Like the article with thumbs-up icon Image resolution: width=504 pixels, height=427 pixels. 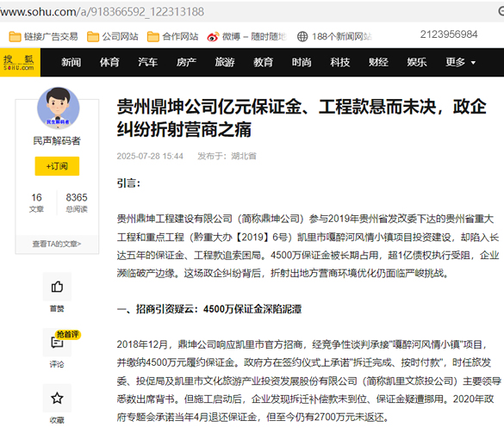(x=57, y=287)
